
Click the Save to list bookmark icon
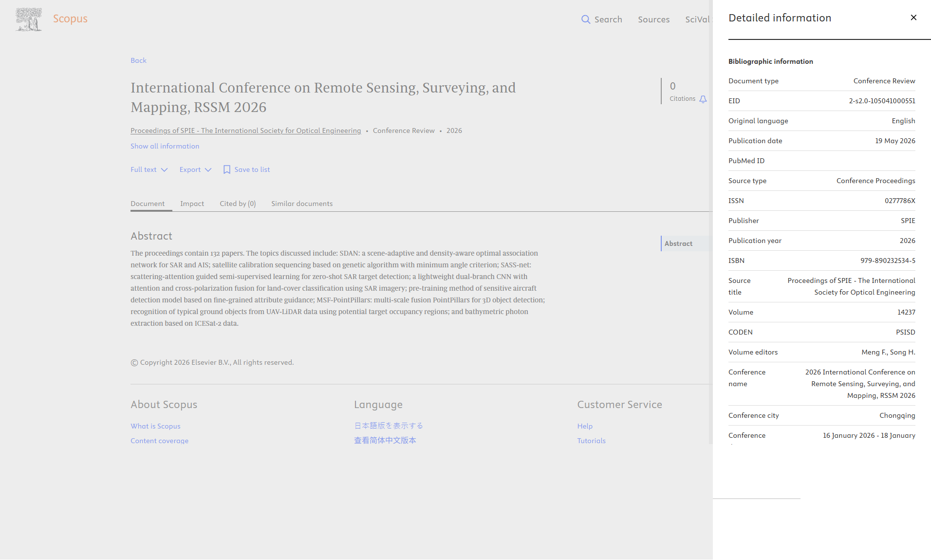tap(227, 169)
